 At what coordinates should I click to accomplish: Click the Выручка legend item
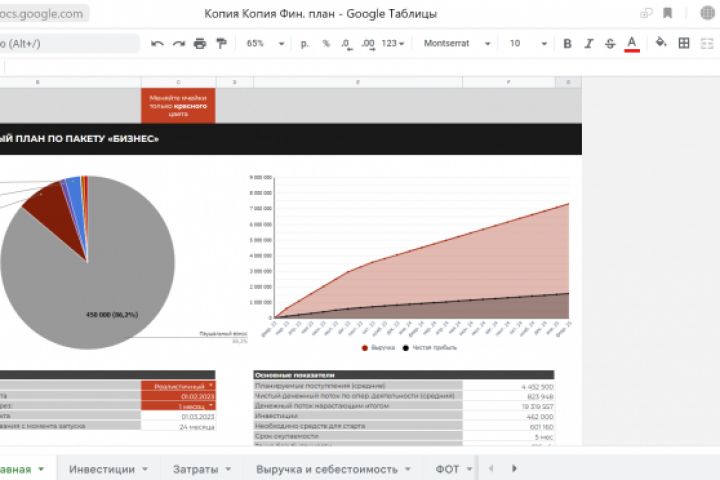click(378, 348)
